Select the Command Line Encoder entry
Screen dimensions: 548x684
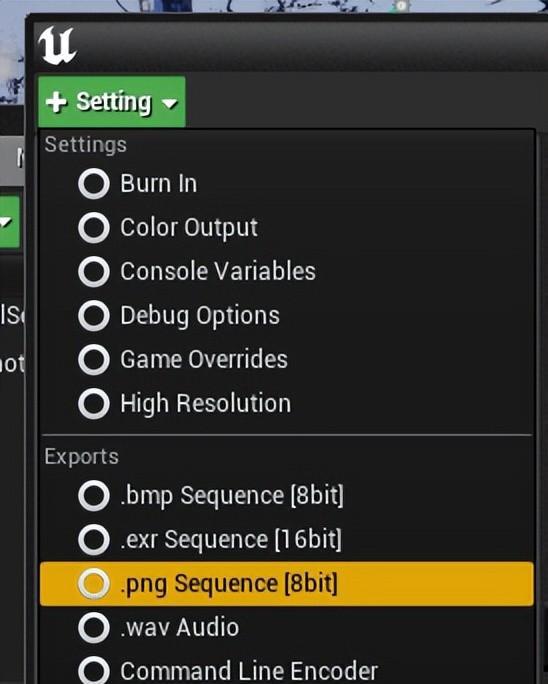287,670
